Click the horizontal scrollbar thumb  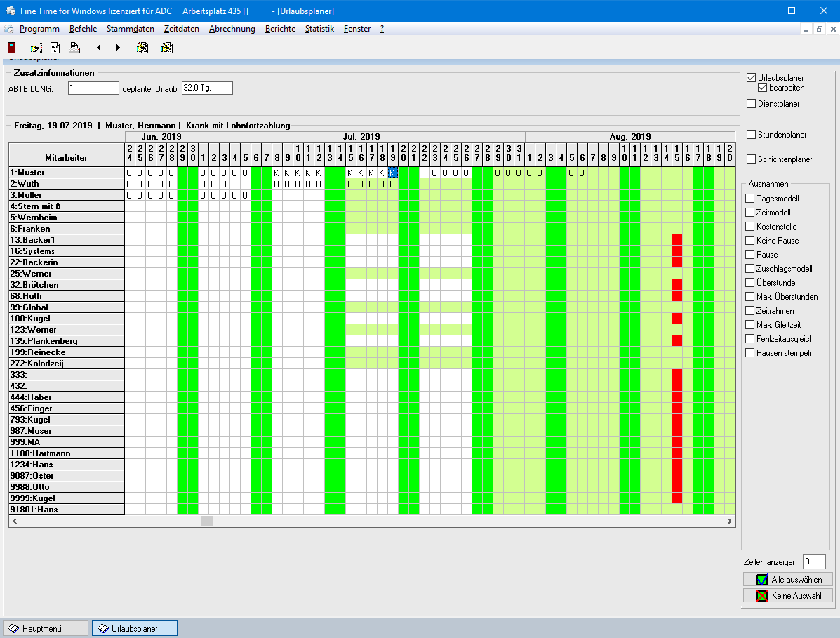(206, 521)
